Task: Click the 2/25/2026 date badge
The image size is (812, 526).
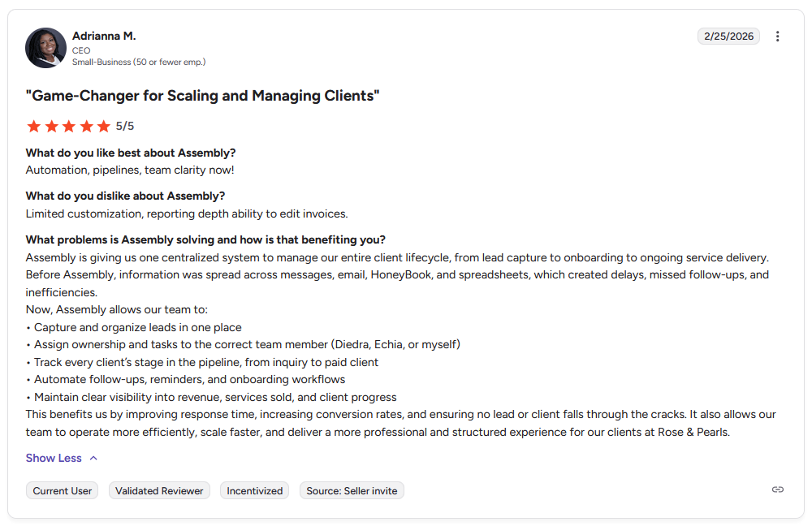Action: [x=728, y=36]
